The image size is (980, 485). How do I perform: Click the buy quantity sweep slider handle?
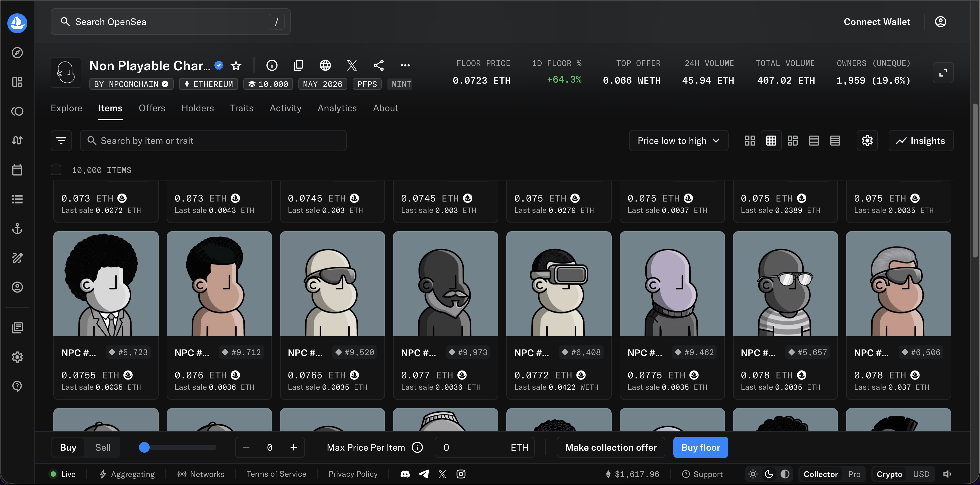[x=144, y=447]
